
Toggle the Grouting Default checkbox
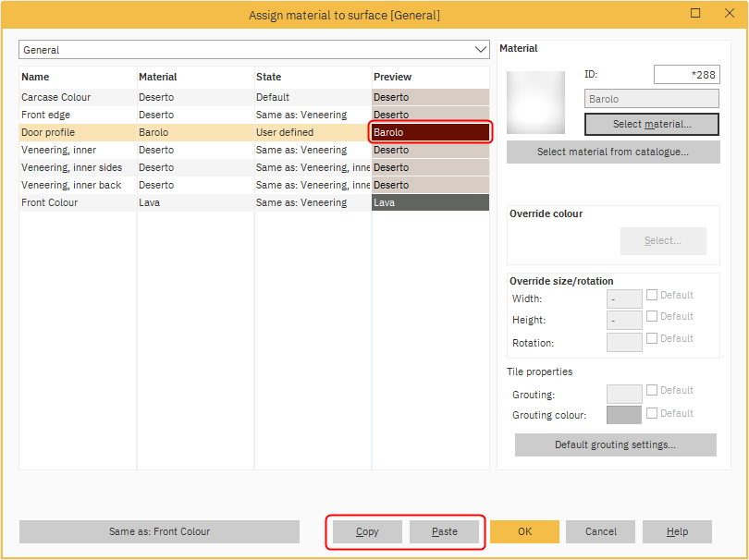[x=652, y=391]
